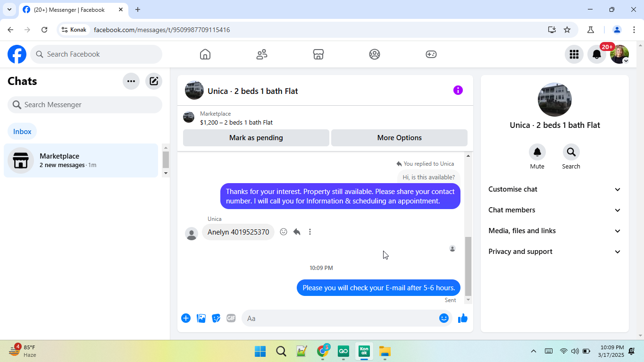Image resolution: width=644 pixels, height=362 pixels.
Task: Open the Unica chat header title
Action: 253,91
